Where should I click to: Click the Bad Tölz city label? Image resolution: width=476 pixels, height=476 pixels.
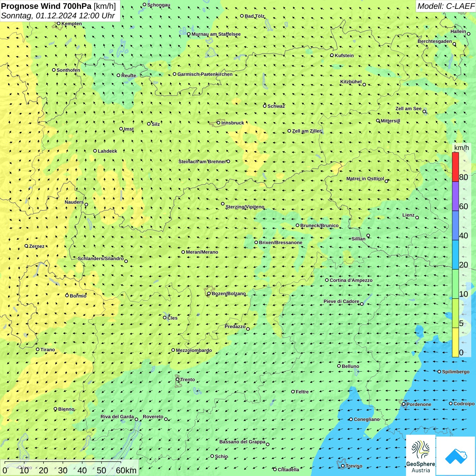click(x=255, y=16)
